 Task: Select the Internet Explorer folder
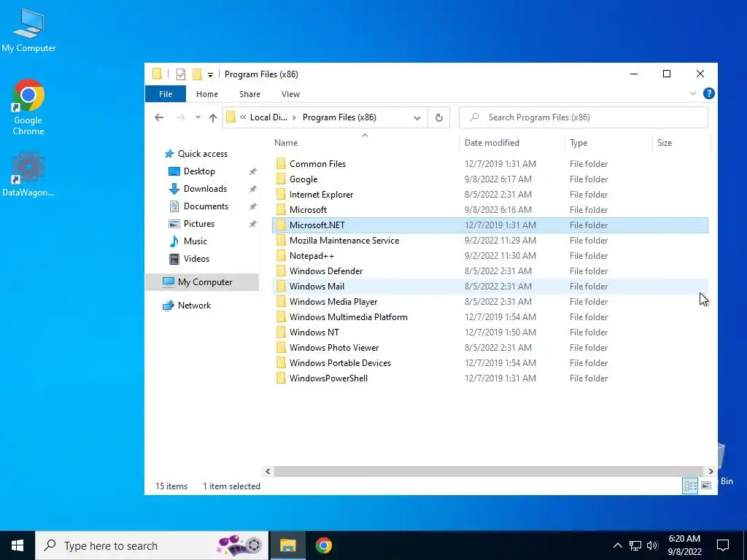(x=321, y=194)
